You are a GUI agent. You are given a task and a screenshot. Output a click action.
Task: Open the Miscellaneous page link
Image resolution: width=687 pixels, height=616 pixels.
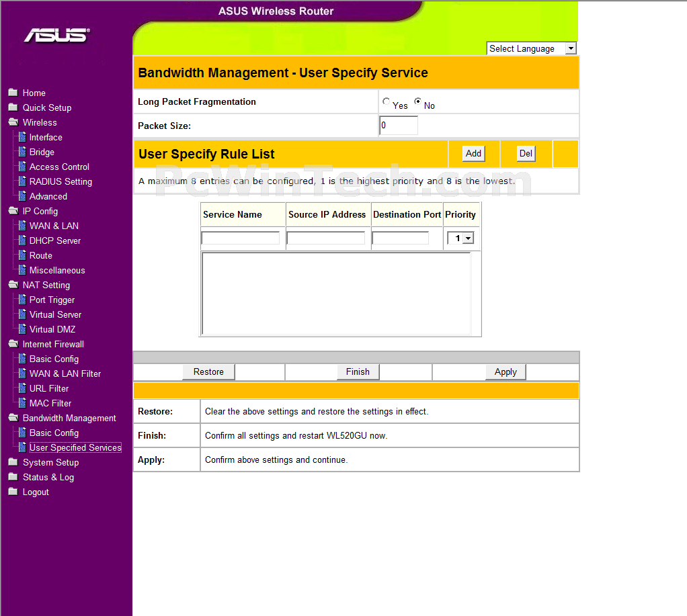[x=57, y=270]
